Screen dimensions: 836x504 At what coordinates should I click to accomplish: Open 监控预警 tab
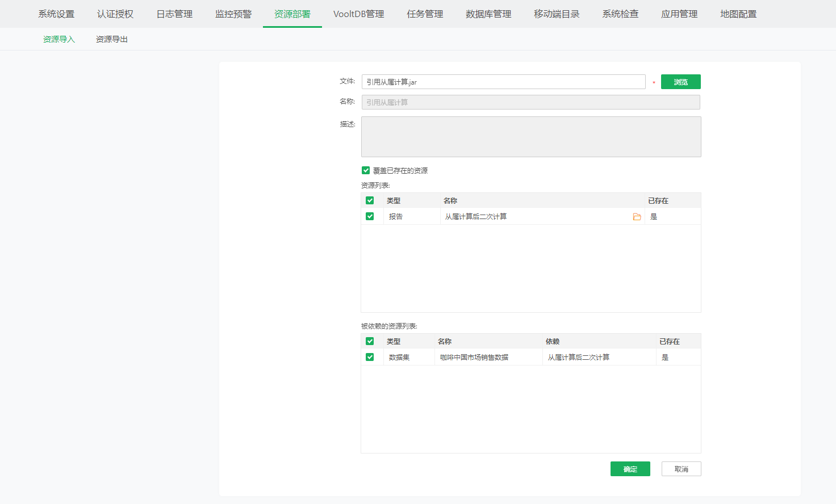click(x=233, y=14)
